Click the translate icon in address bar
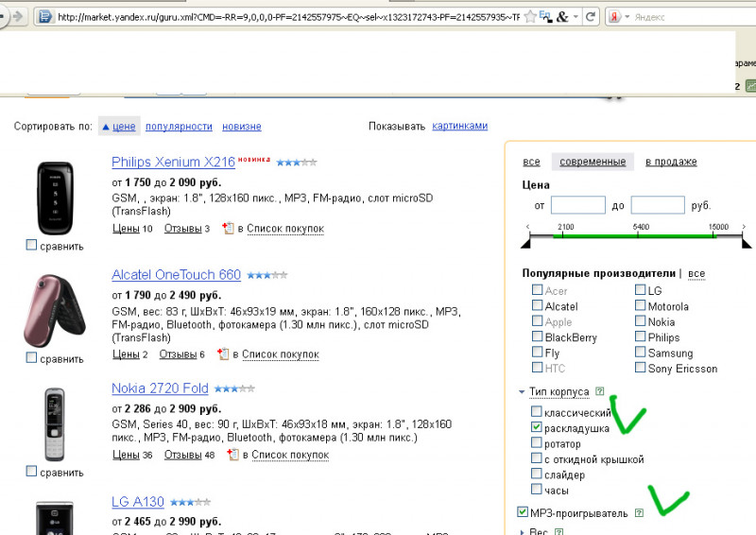 click(545, 17)
